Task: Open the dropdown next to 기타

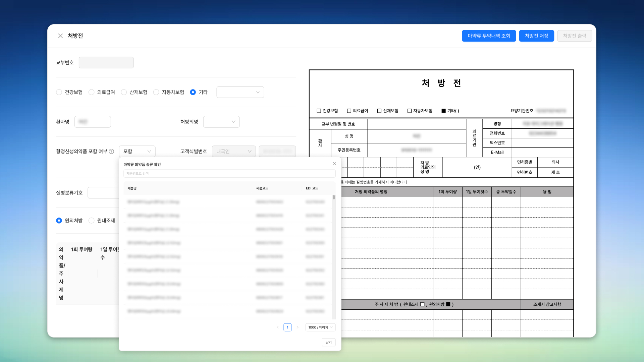Action: tap(240, 92)
